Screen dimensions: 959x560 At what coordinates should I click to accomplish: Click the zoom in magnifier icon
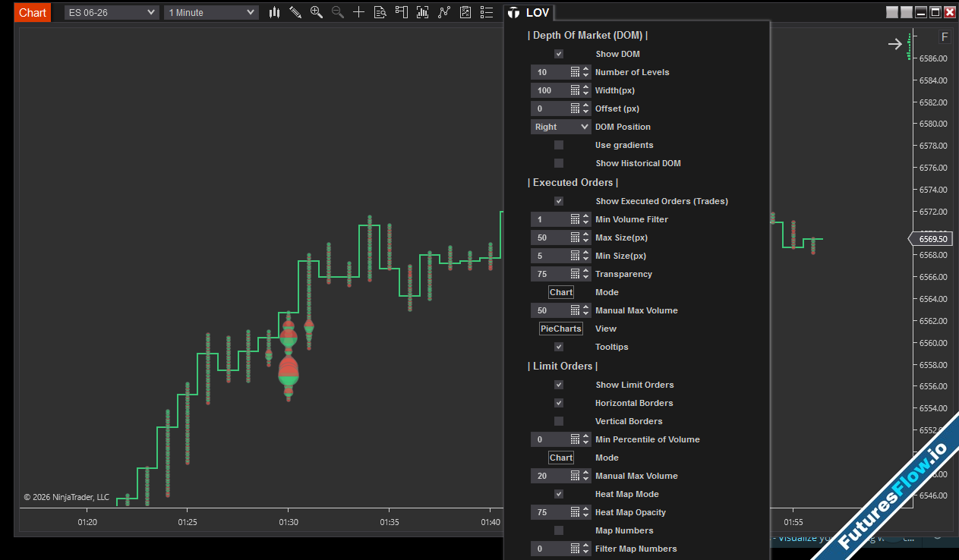(x=317, y=12)
